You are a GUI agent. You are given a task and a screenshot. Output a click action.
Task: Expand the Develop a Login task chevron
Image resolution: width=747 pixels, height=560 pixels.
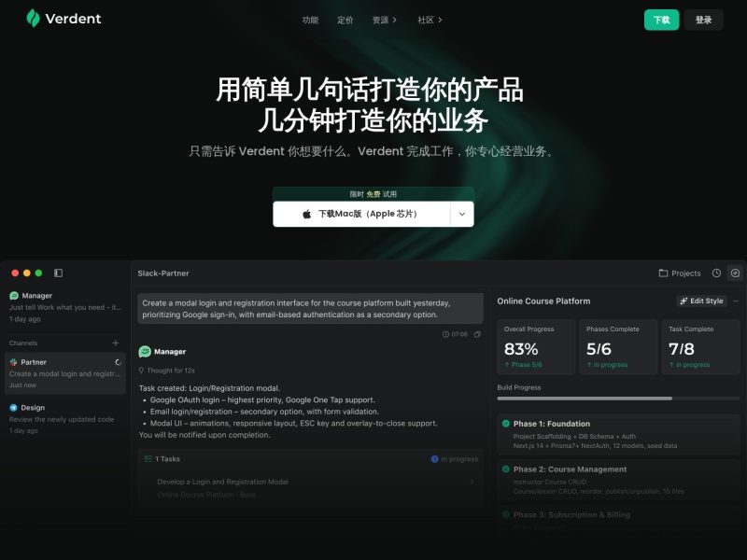pyautogui.click(x=472, y=482)
